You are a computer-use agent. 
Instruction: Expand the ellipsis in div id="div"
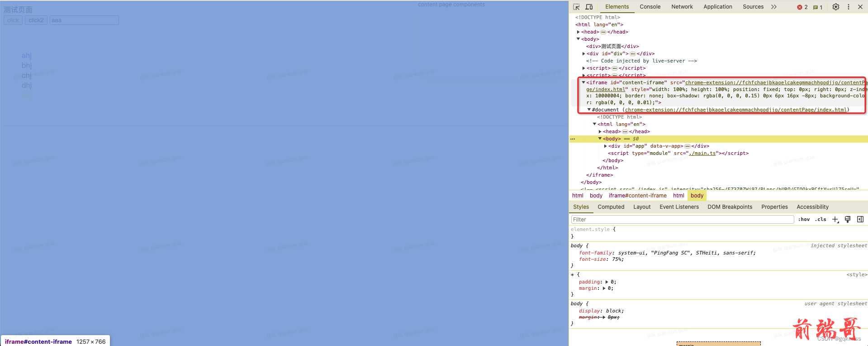[x=633, y=54]
